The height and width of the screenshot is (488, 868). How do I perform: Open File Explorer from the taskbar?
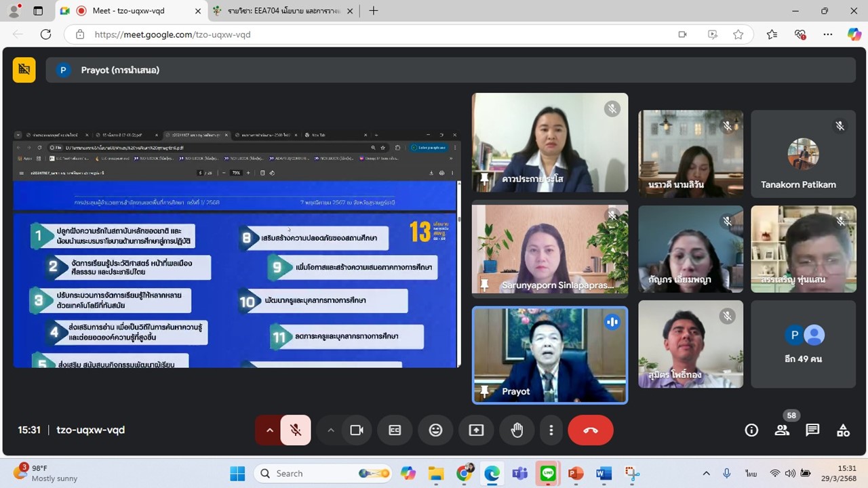(x=435, y=473)
